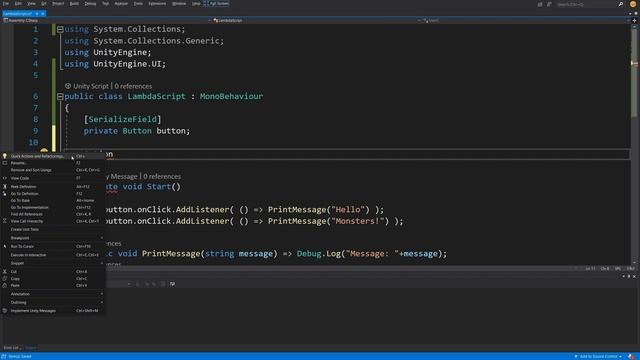Collapse the using directives region
The width and height of the screenshot is (640, 360).
60,29
